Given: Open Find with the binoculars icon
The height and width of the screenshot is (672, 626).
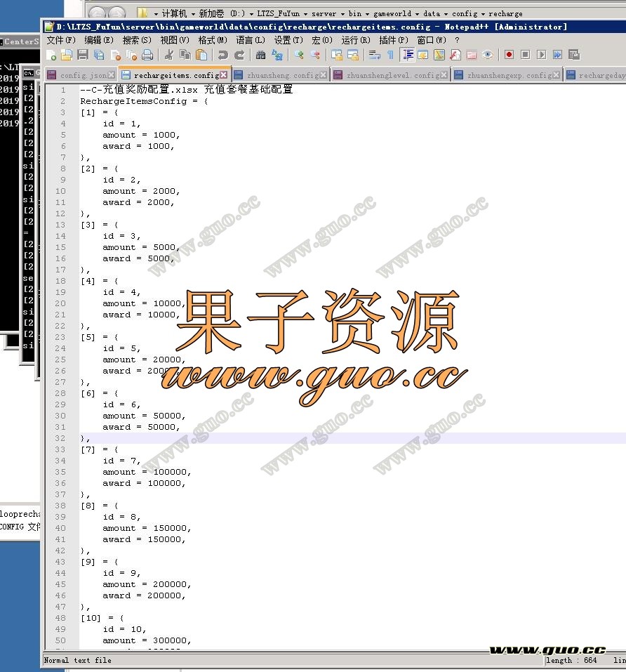Looking at the screenshot, I should (x=261, y=55).
